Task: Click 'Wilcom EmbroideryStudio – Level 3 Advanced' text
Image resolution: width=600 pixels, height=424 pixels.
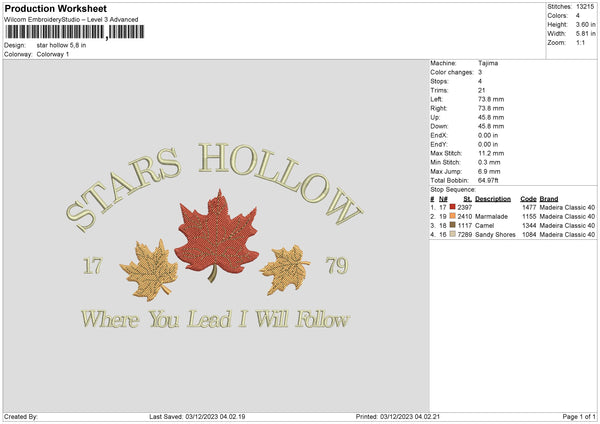Action: (71, 20)
